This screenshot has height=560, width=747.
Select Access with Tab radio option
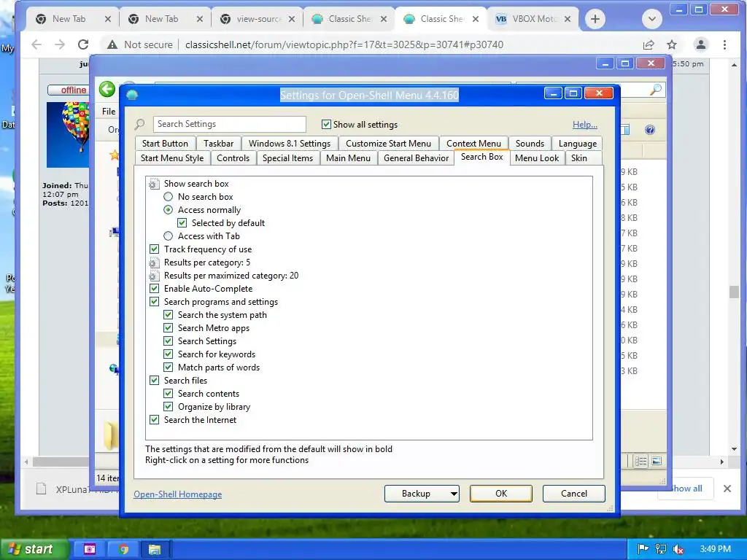click(169, 236)
